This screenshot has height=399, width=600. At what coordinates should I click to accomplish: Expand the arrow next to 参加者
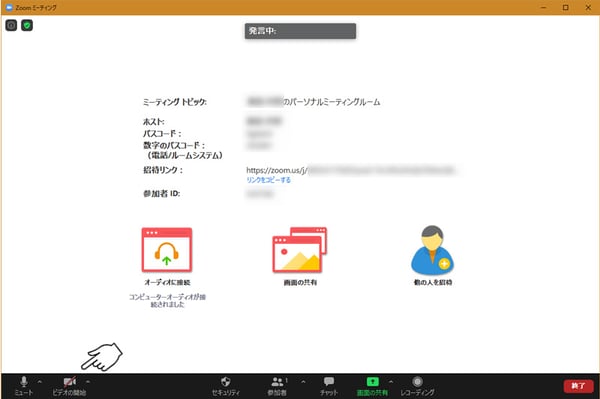[x=303, y=382]
